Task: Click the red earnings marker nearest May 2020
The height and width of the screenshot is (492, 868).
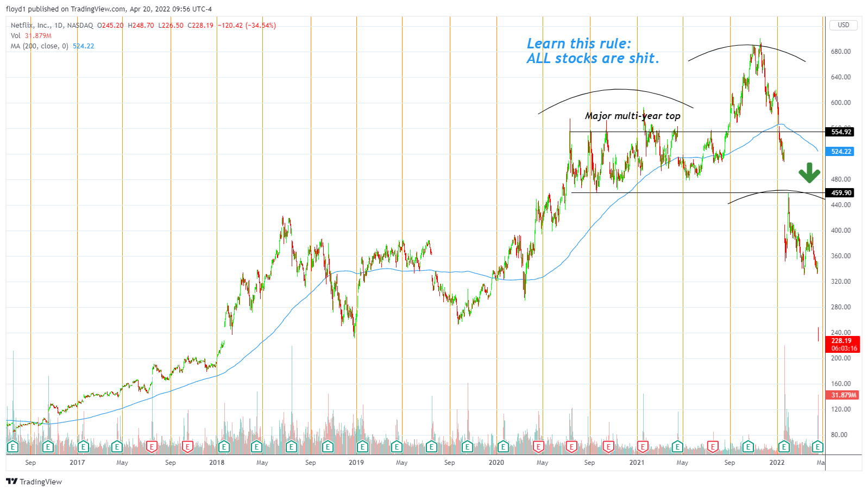Action: pos(538,447)
